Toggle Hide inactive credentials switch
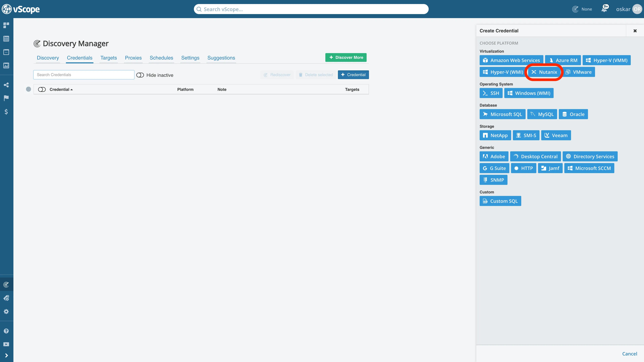This screenshot has width=644, height=362. click(140, 75)
